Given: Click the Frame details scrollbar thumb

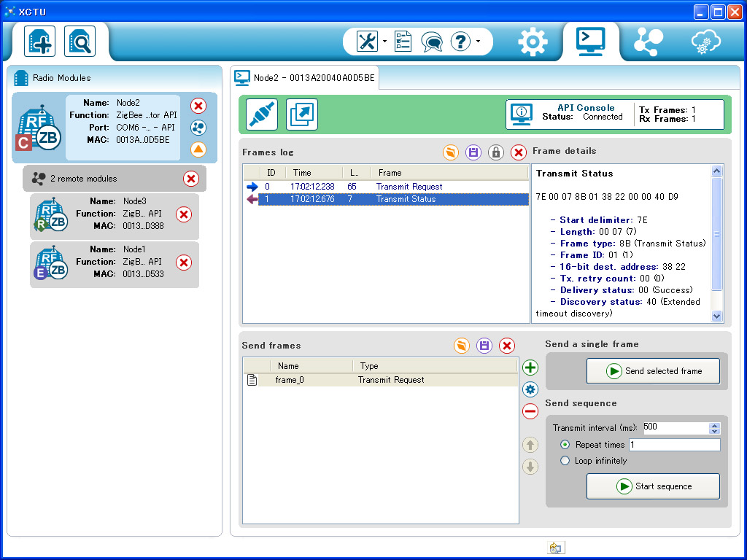Looking at the screenshot, I should click(x=716, y=234).
